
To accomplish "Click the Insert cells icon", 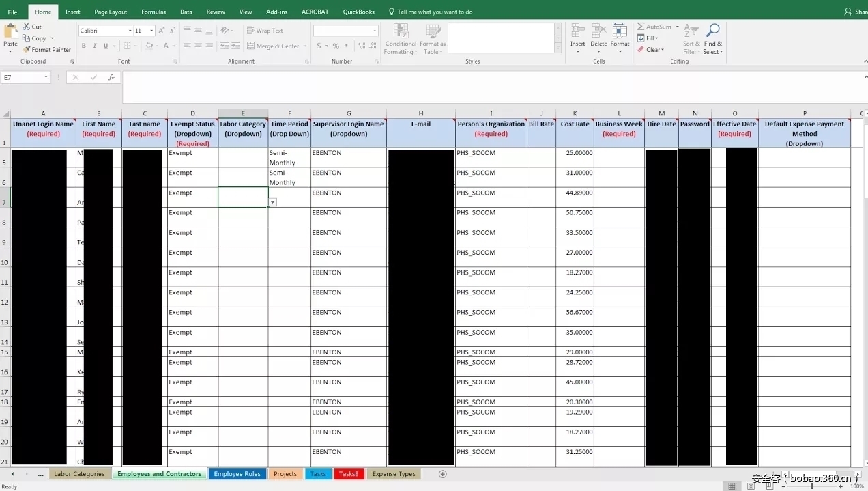I will click(x=577, y=31).
